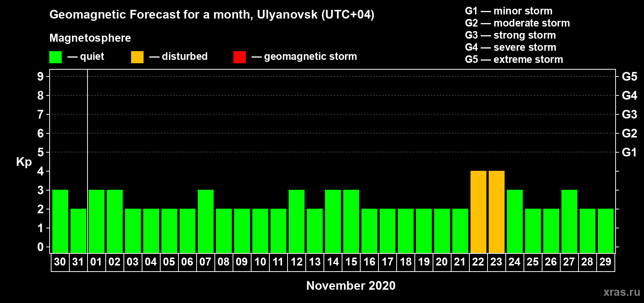This screenshot has height=303, width=644.
Task: Click the orange disturbed legend swatch
Action: click(137, 57)
